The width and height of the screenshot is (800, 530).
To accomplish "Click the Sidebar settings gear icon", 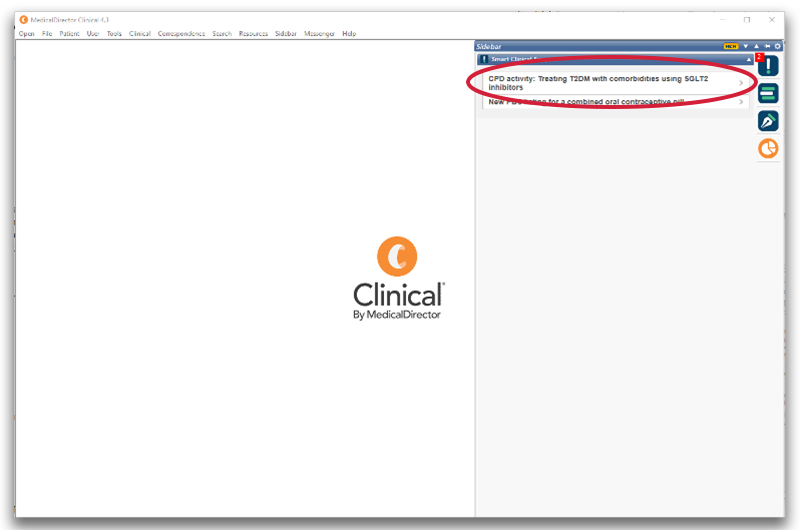I will tap(778, 46).
